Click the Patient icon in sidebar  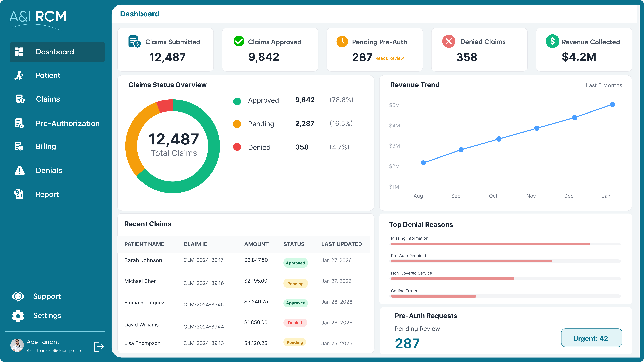click(x=19, y=75)
